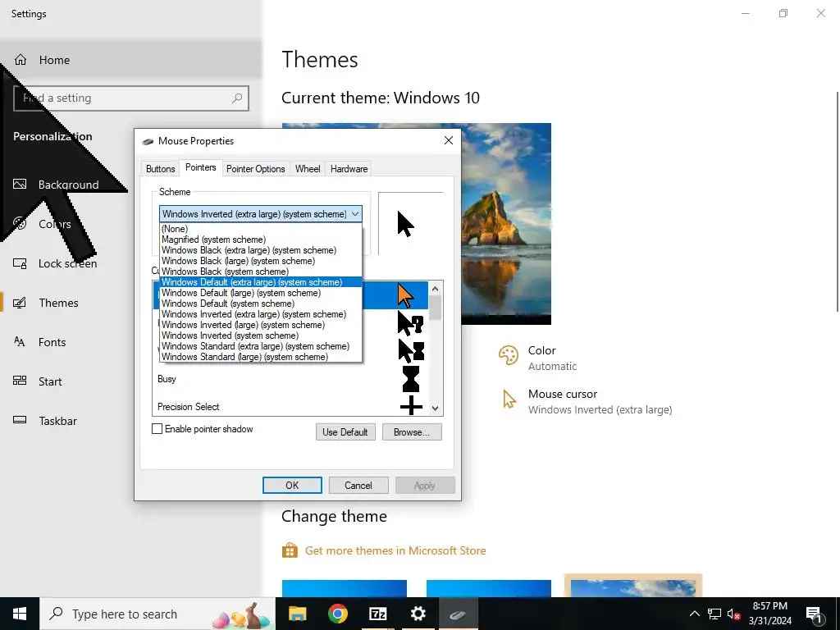Open Fonts section icon in sidebar

[x=20, y=342]
